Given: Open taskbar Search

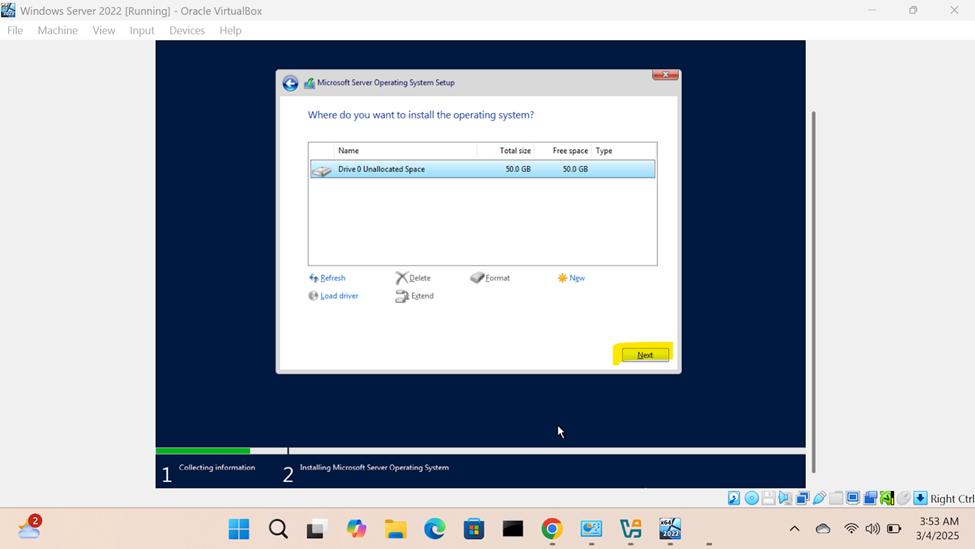Looking at the screenshot, I should 278,529.
